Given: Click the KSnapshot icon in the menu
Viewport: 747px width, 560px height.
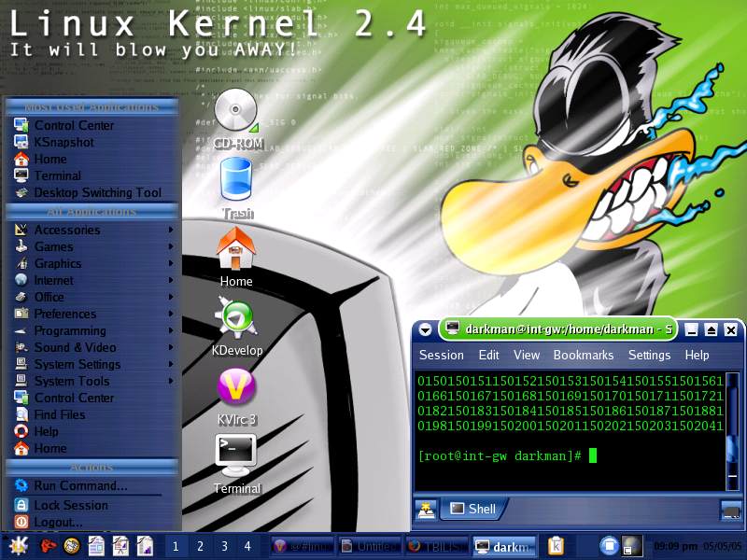Looking at the screenshot, I should pyautogui.click(x=21, y=142).
